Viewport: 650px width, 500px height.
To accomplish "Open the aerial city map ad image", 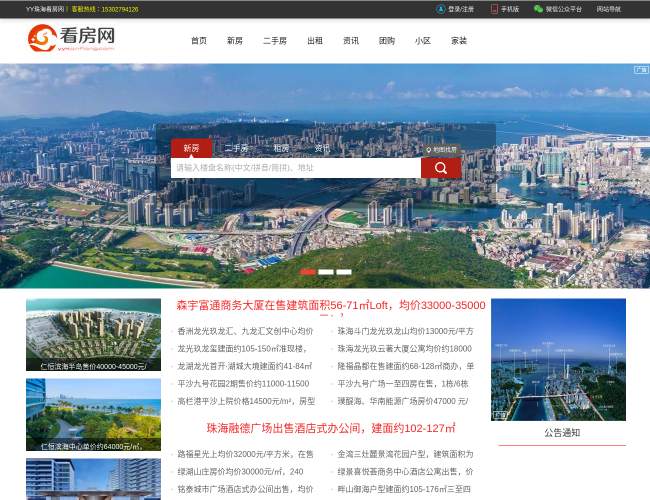I will coord(558,359).
